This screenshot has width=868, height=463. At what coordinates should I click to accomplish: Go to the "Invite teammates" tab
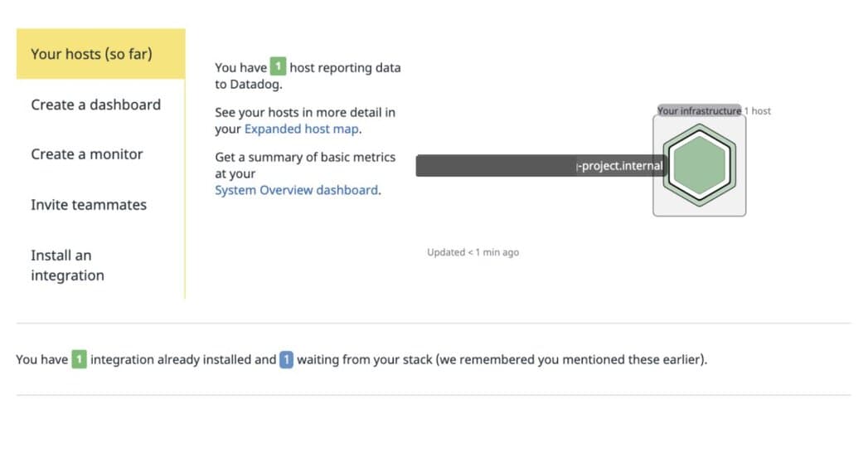click(89, 205)
